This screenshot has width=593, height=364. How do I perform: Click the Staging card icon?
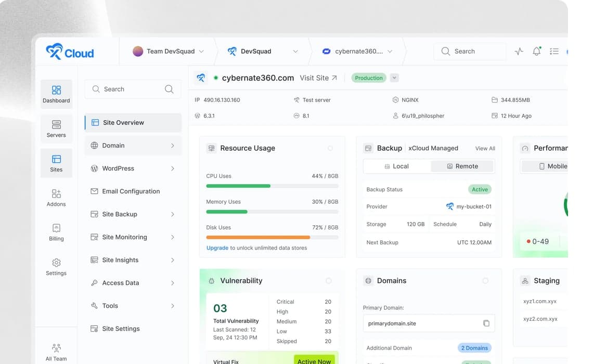pyautogui.click(x=525, y=280)
